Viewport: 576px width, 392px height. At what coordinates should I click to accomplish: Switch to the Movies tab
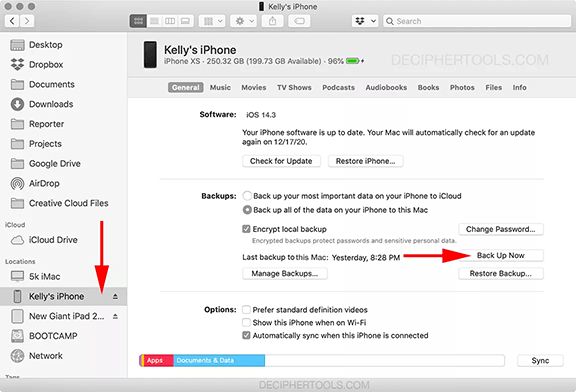coord(254,87)
